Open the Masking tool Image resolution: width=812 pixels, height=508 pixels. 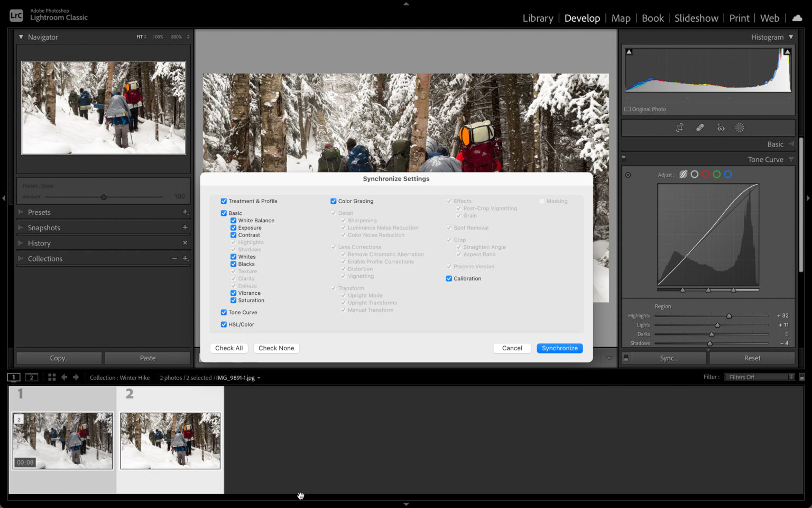(740, 127)
